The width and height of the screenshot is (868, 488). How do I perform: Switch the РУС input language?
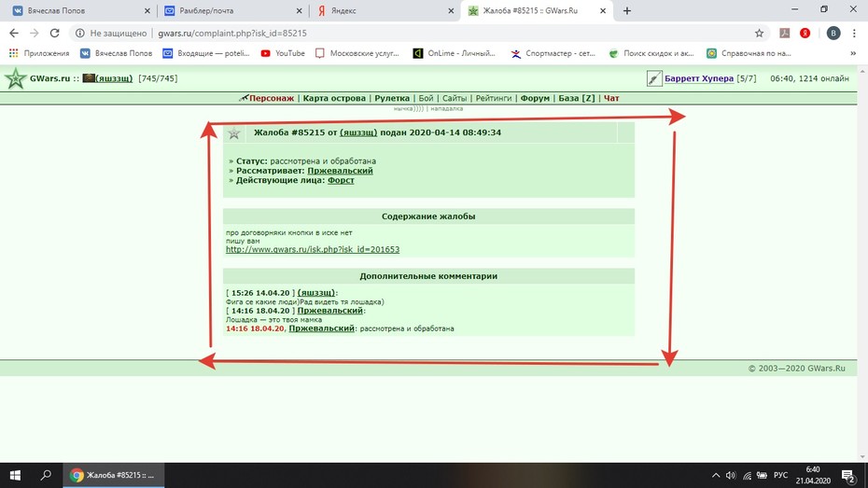click(x=780, y=475)
